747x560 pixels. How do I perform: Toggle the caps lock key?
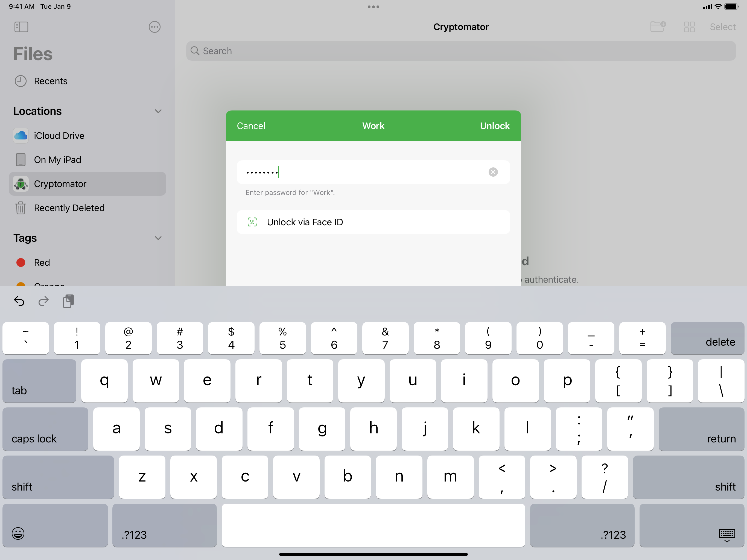(45, 429)
